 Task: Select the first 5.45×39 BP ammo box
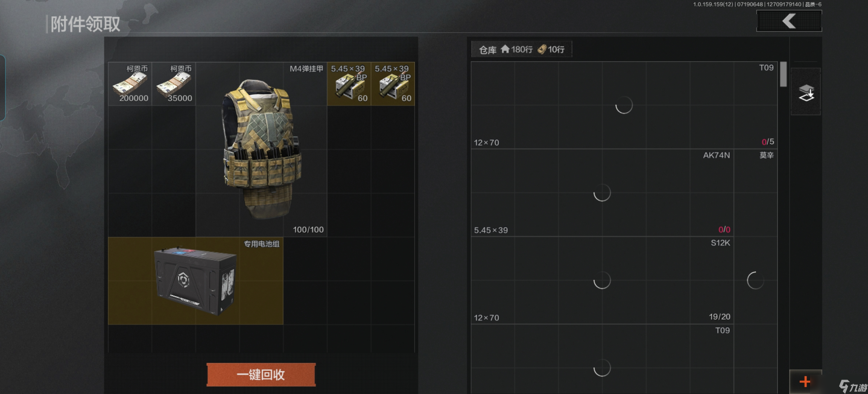click(349, 84)
